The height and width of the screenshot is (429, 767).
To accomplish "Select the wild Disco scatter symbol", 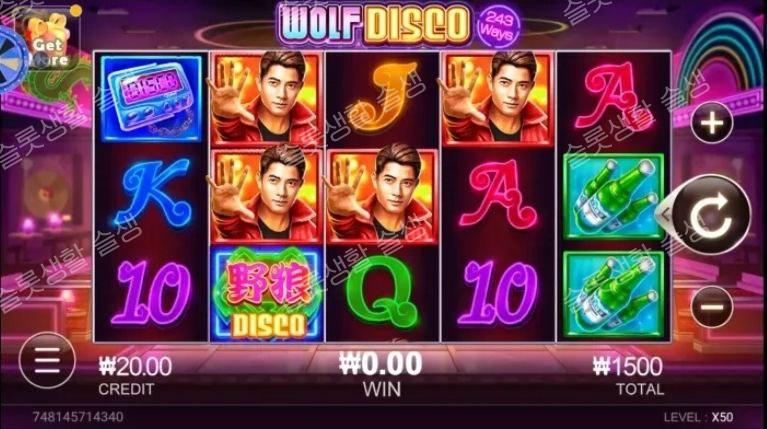I will (267, 294).
